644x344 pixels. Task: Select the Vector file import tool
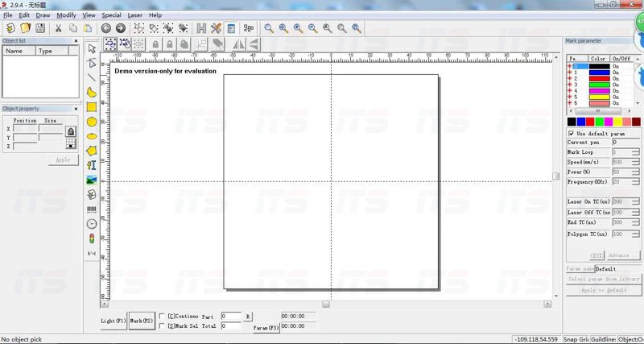click(x=92, y=195)
